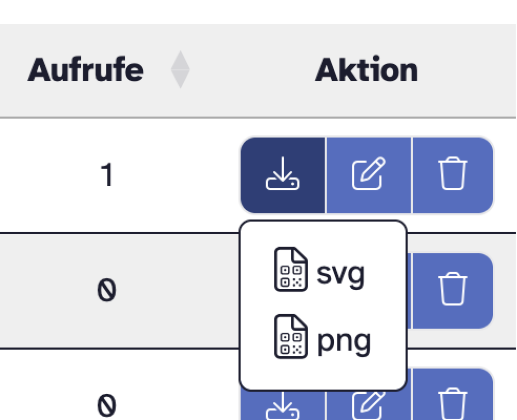Screen dimensions: 517x420
Task: Click the Aktion column header label
Action: coord(366,70)
